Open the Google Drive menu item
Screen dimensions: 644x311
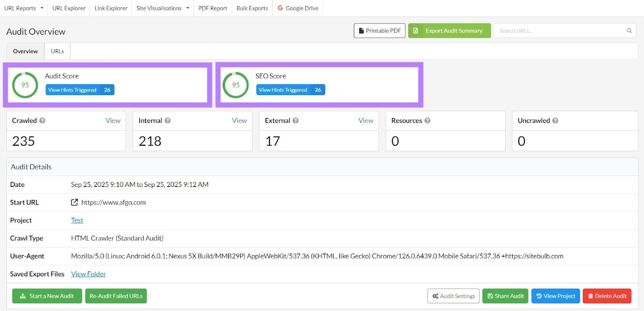pos(298,8)
